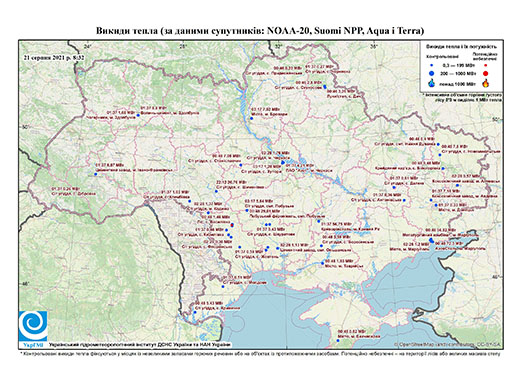Click the blue marker at Pobuzke

[x=247, y=210]
